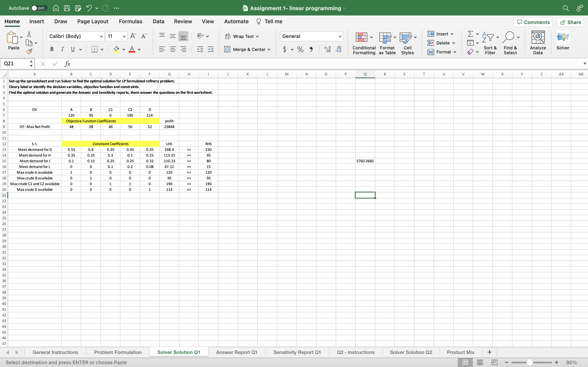Viewport: 588px width, 367px height.
Task: Open the Solver add-in
Action: pyautogui.click(x=563, y=42)
